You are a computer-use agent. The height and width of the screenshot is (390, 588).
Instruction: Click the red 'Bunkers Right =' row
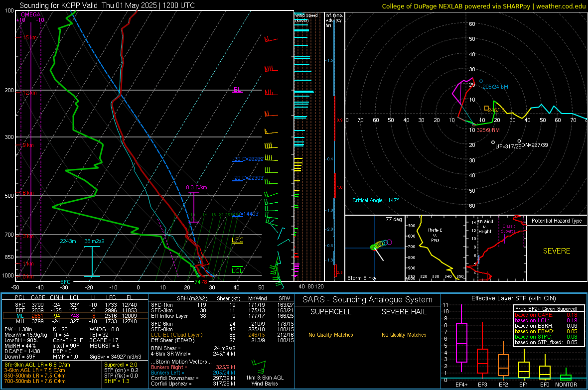pyautogui.click(x=193, y=368)
